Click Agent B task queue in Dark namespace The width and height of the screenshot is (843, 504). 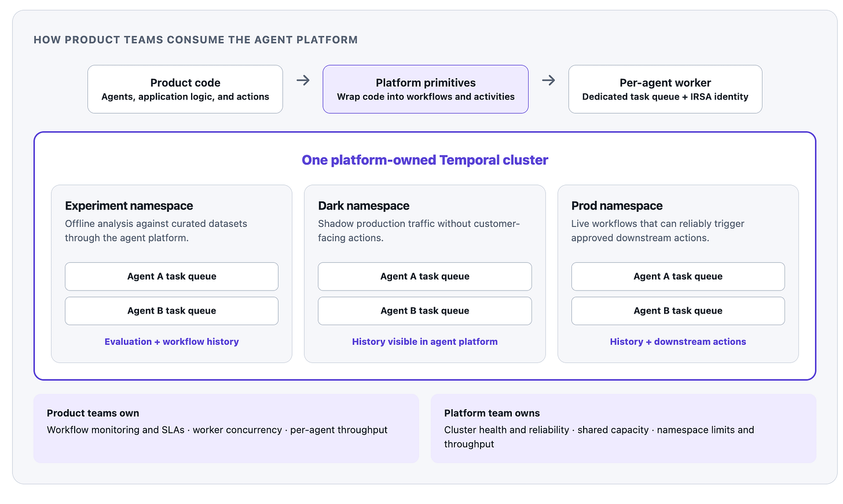[x=425, y=311]
